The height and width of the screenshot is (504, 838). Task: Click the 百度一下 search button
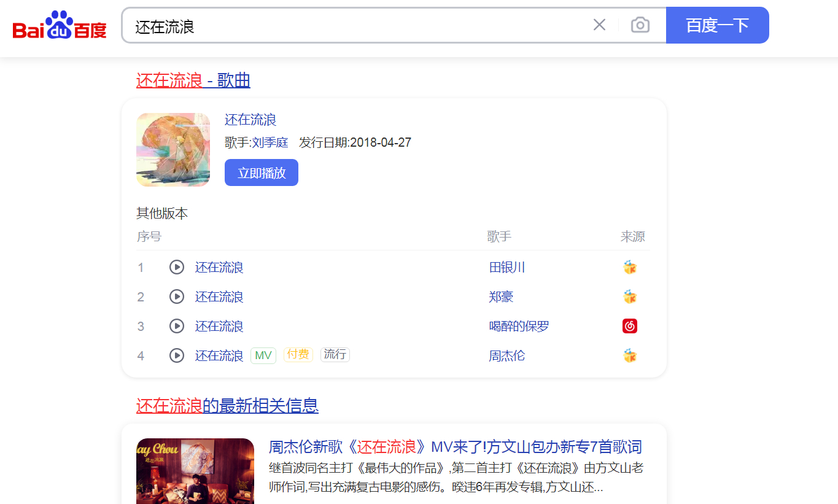click(x=717, y=25)
